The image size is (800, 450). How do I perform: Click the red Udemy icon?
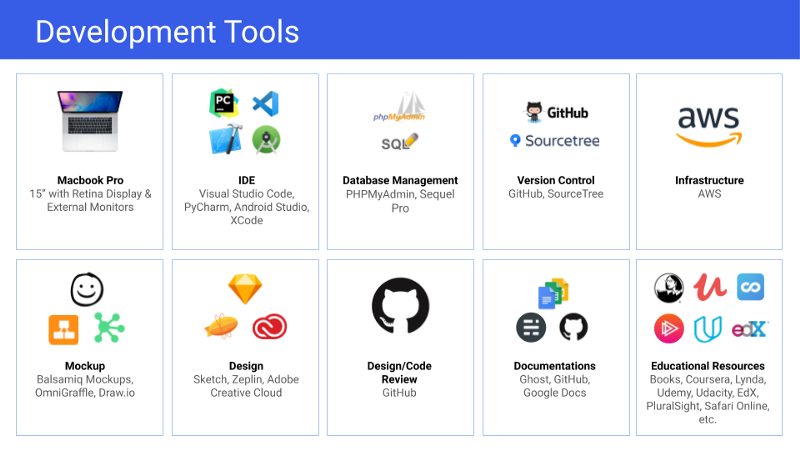(x=710, y=287)
